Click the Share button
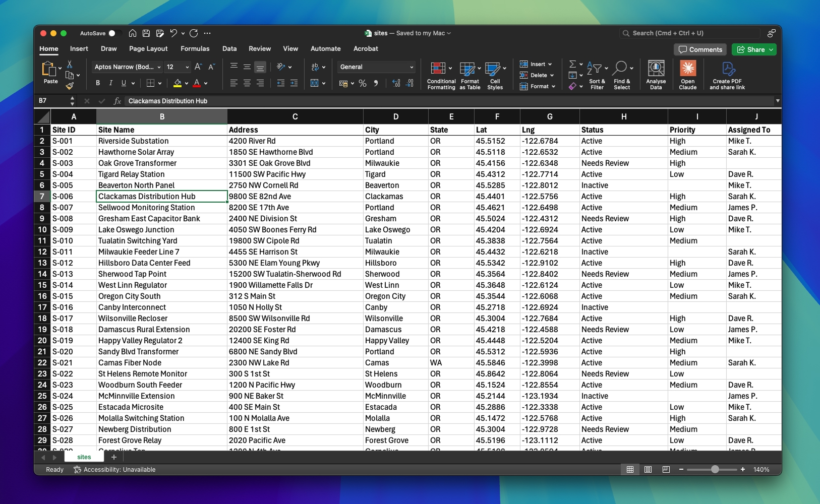 pos(754,49)
